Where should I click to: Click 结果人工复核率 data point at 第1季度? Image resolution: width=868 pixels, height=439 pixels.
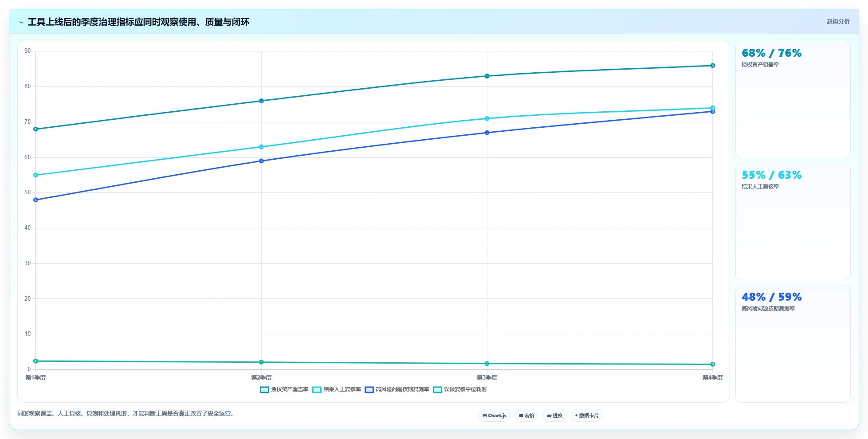(x=35, y=175)
